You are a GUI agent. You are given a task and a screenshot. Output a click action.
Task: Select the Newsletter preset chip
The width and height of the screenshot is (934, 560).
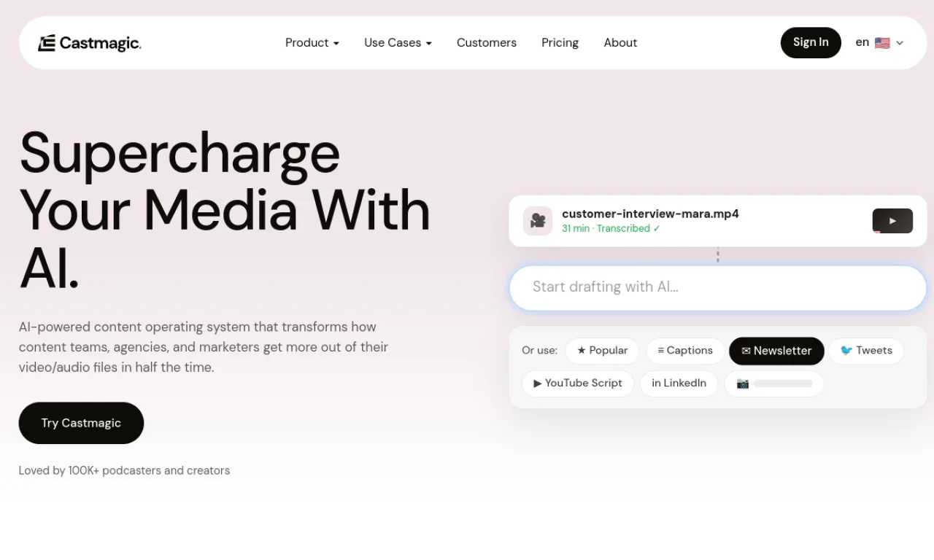tap(776, 351)
